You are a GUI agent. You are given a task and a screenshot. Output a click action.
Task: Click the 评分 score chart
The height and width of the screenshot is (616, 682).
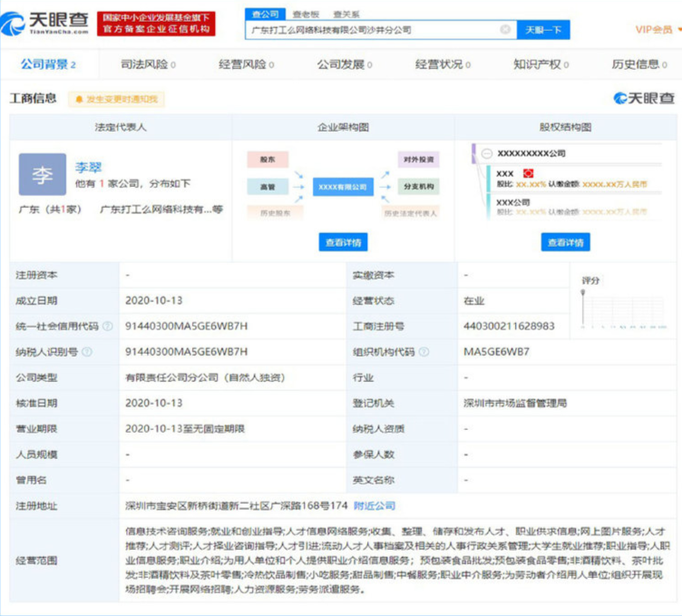623,303
